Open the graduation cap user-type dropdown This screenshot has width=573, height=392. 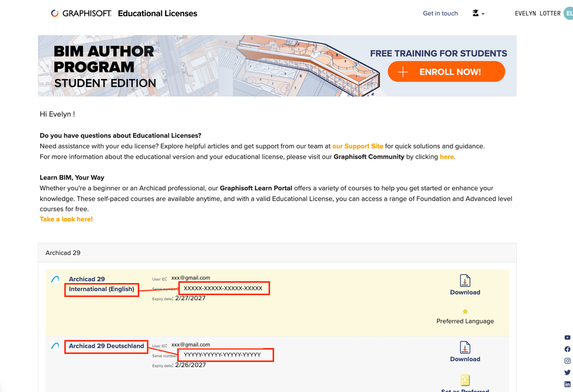tap(478, 14)
